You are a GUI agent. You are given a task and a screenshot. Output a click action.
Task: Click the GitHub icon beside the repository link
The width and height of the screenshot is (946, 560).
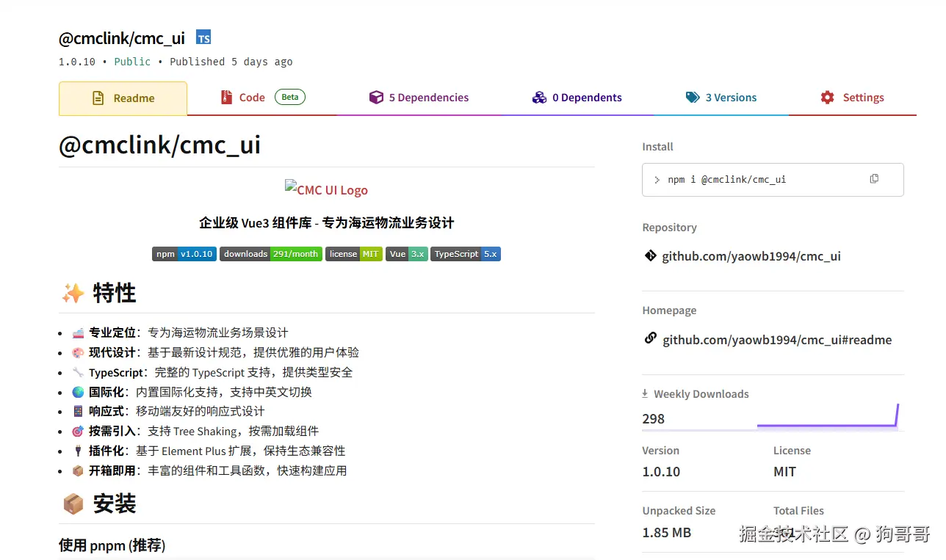point(649,256)
